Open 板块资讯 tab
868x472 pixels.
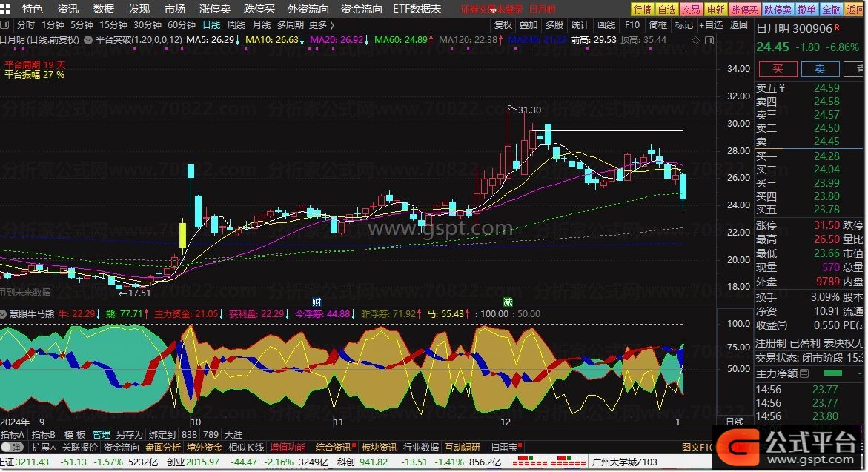click(x=379, y=447)
